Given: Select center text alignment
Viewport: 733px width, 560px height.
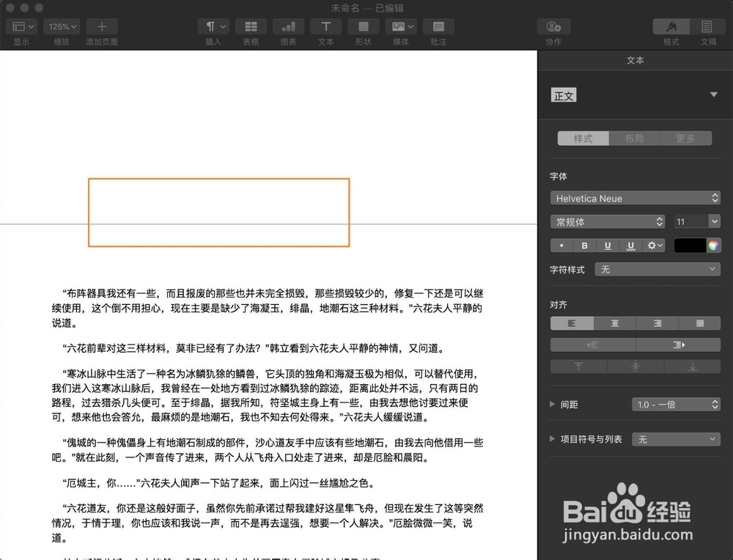Looking at the screenshot, I should tap(614, 323).
